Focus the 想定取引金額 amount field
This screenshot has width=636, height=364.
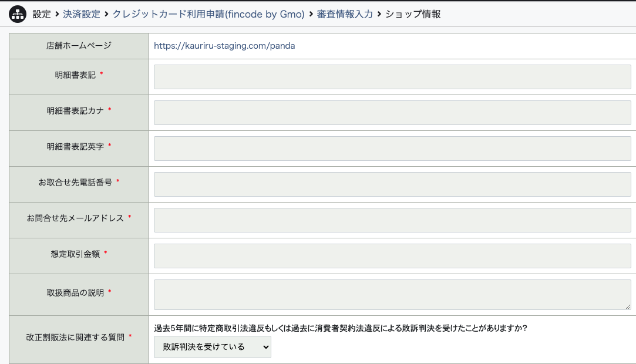(392, 256)
